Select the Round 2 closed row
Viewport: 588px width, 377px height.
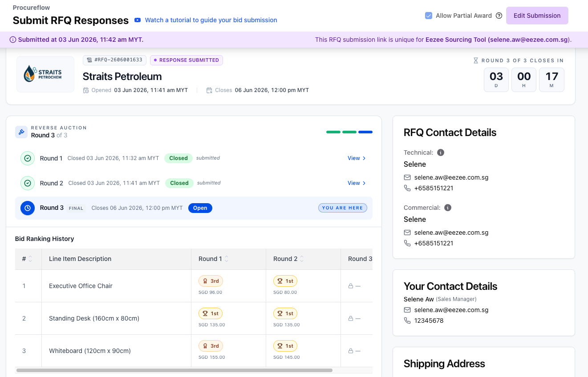point(194,183)
